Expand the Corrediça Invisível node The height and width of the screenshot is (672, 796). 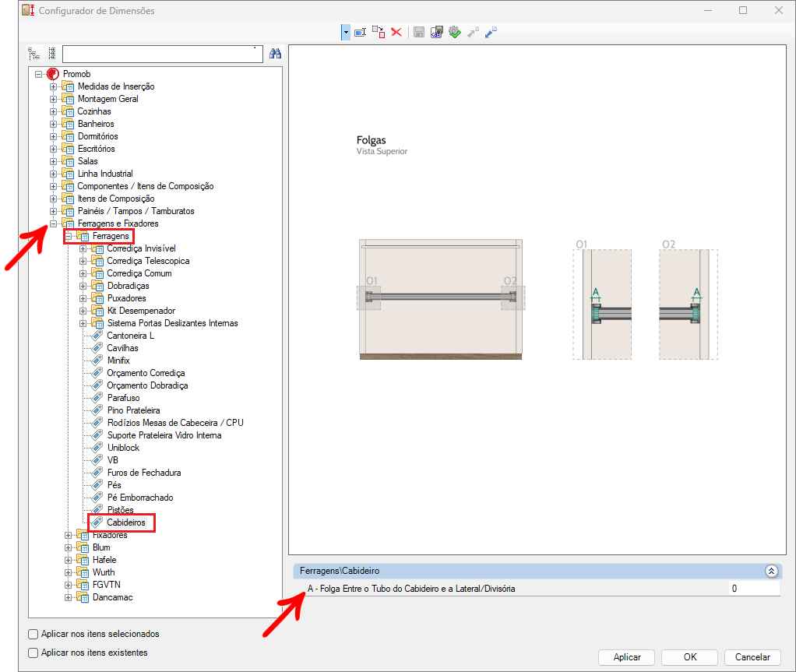coord(83,248)
